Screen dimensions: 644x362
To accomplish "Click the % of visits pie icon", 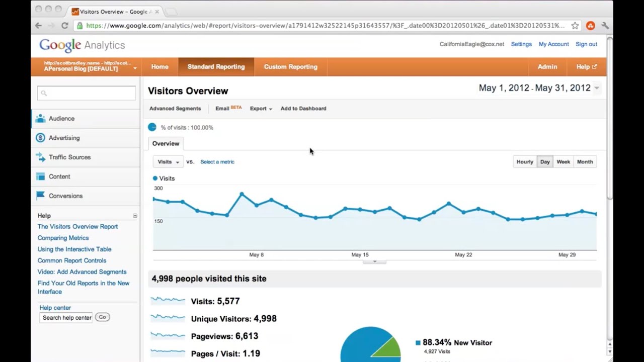I will coord(152,127).
